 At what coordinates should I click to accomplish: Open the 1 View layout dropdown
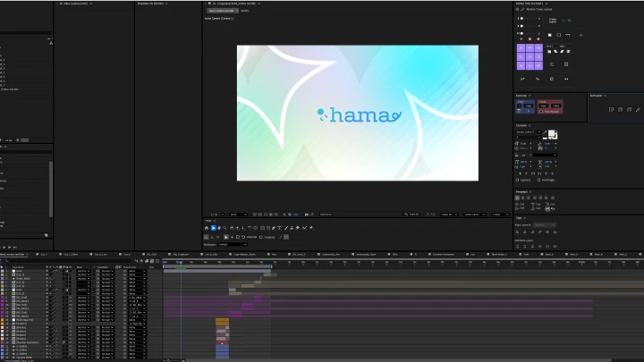[500, 215]
